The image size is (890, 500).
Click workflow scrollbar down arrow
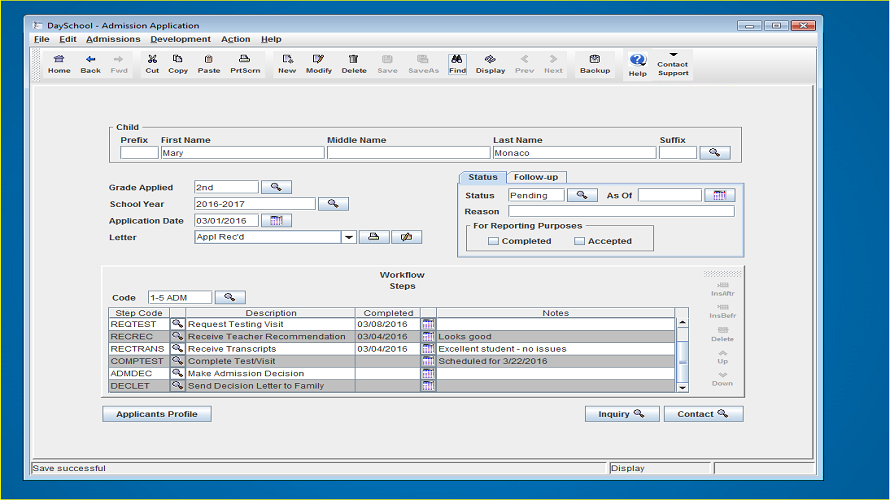[x=682, y=388]
